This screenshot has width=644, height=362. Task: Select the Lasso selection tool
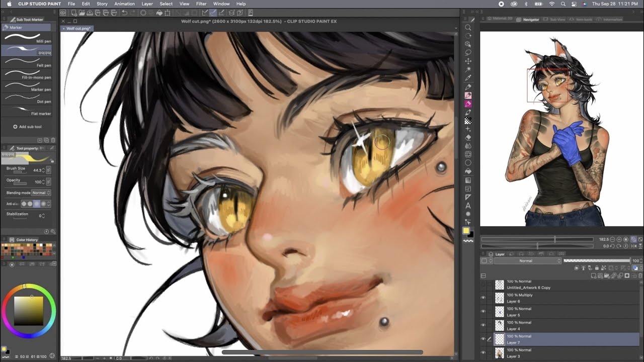tap(468, 53)
